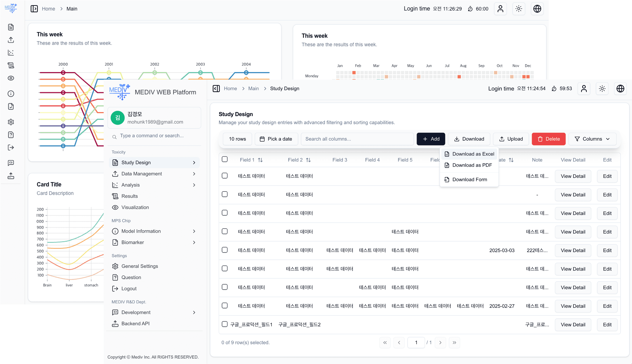Toggle the select-all checkbox in table header

pos(224,159)
